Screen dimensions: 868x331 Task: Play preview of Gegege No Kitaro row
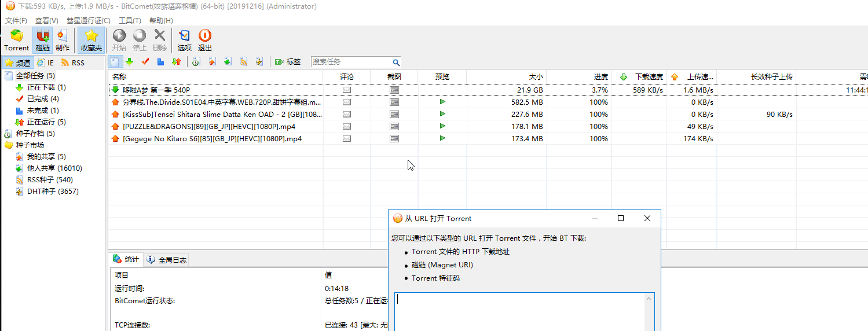click(442, 138)
